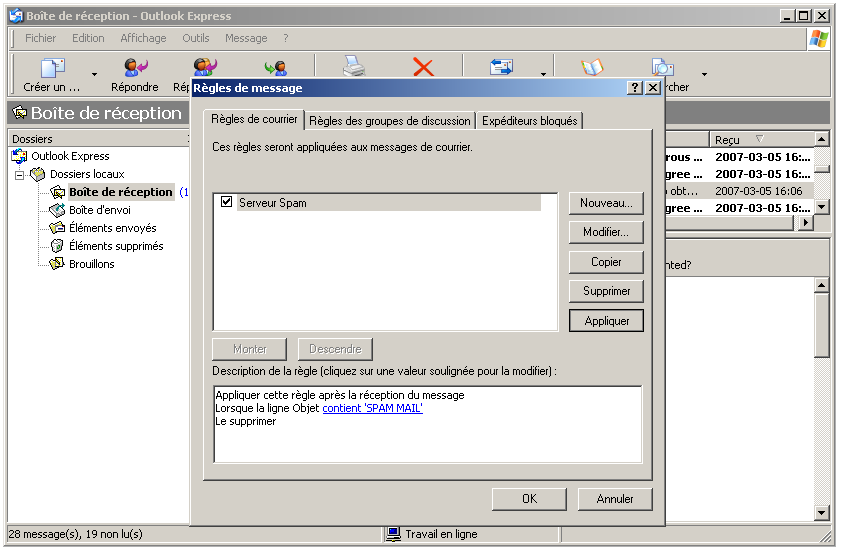842x554 pixels.
Task: Open dropdown arrow next to send/receive icon
Action: pos(543,74)
